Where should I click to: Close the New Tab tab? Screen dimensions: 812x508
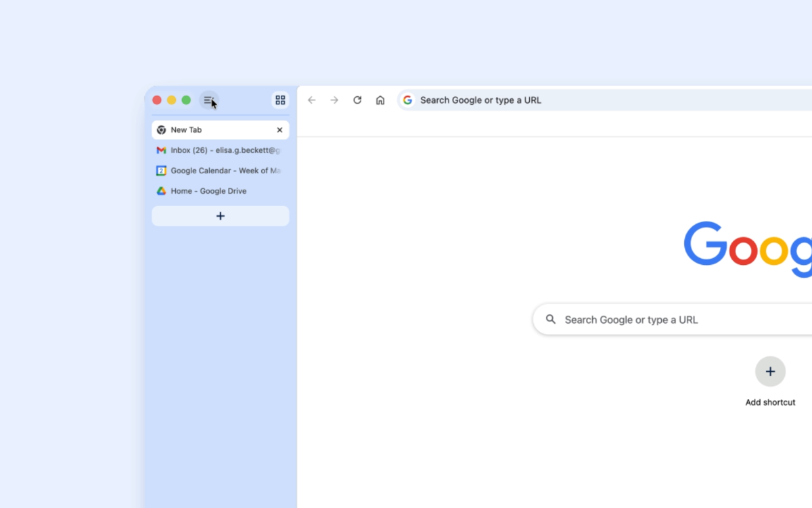(x=279, y=129)
